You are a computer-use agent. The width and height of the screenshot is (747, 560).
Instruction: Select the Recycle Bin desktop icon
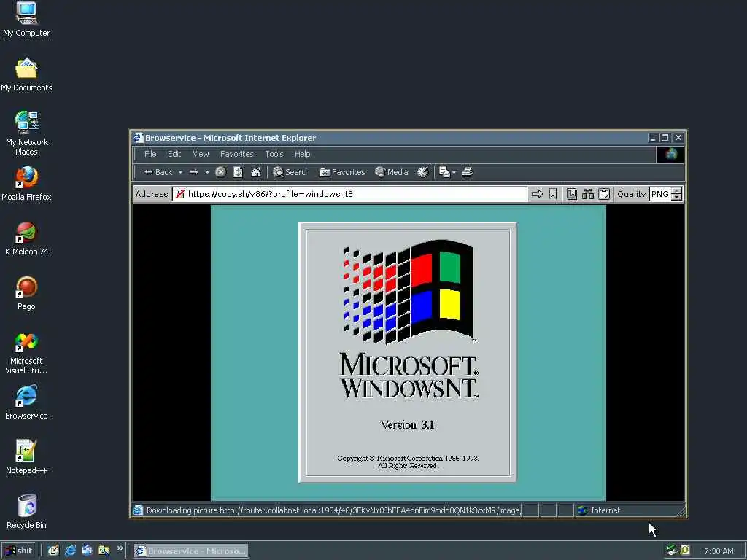(x=26, y=512)
